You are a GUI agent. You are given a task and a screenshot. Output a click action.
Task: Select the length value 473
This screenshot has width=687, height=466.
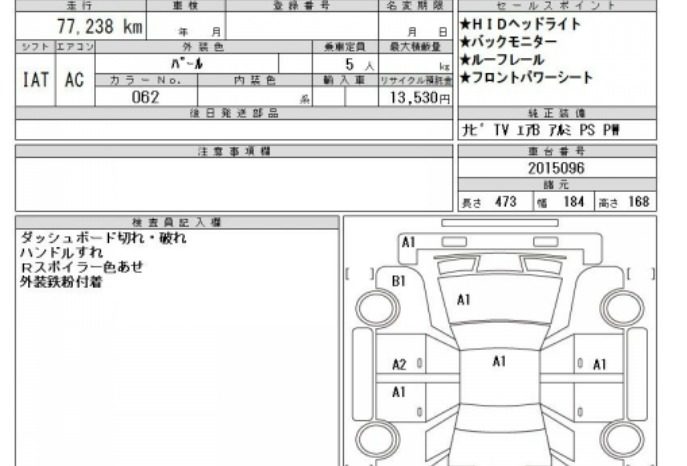506,202
